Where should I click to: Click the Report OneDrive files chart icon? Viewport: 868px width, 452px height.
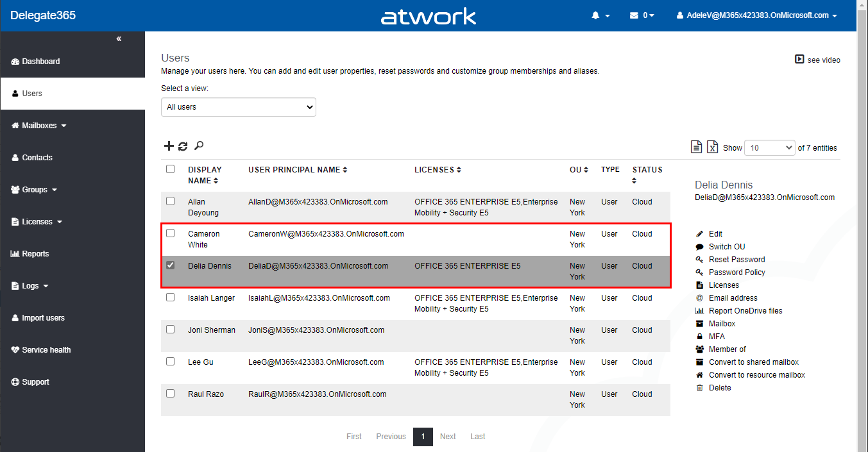pyautogui.click(x=699, y=311)
